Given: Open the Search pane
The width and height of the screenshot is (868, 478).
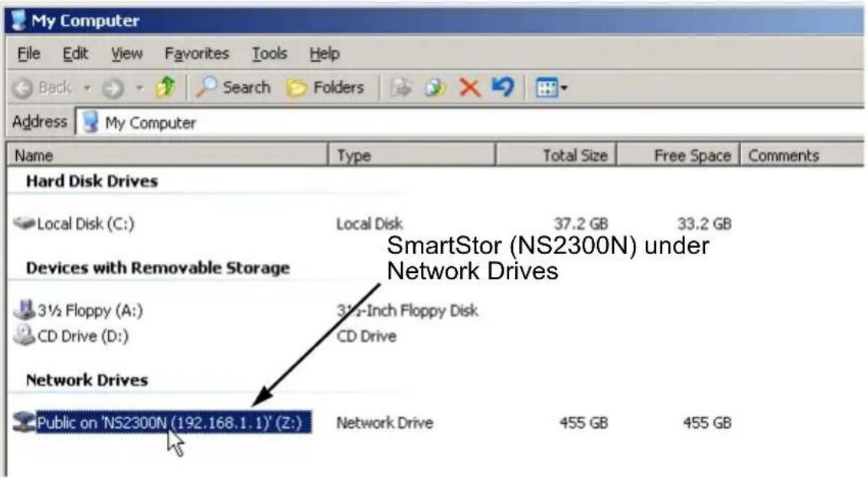Looking at the screenshot, I should click(233, 87).
